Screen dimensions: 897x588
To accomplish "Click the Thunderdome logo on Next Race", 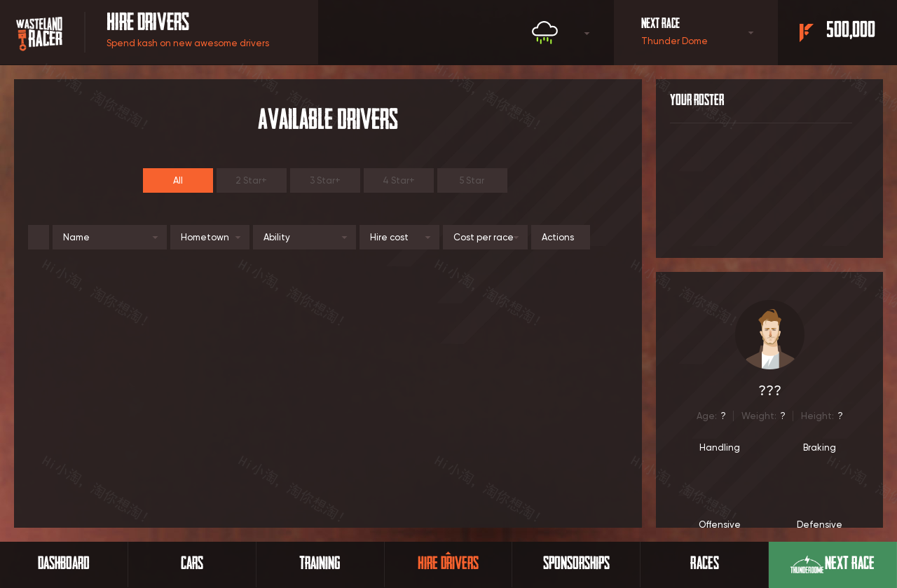I will click(x=807, y=564).
